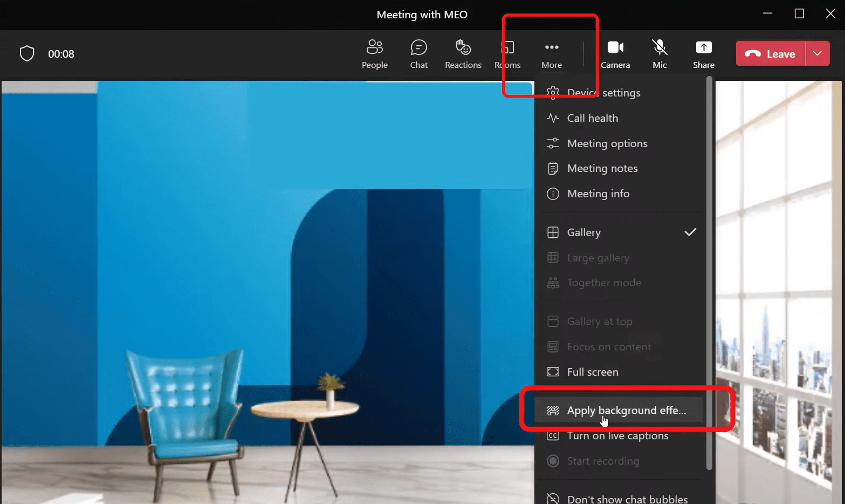Click the shield security icon
This screenshot has width=845, height=504.
pos(27,53)
